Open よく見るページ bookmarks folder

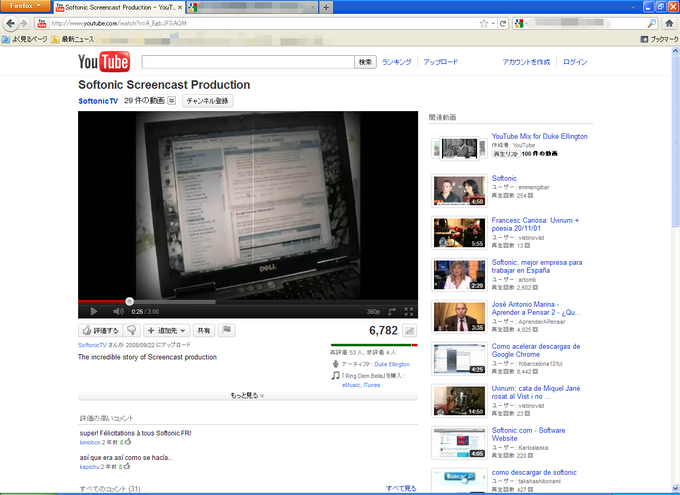coord(24,39)
